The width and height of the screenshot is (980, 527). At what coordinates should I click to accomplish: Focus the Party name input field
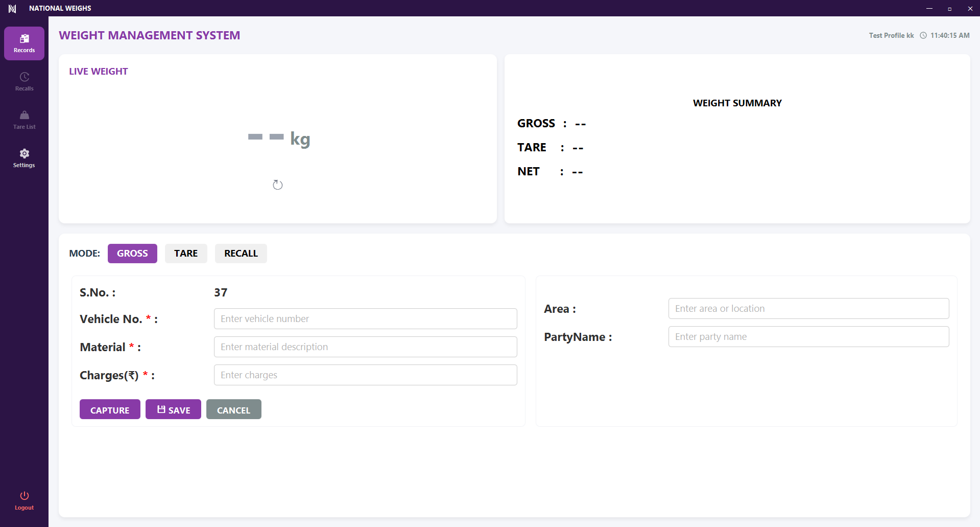pos(809,337)
